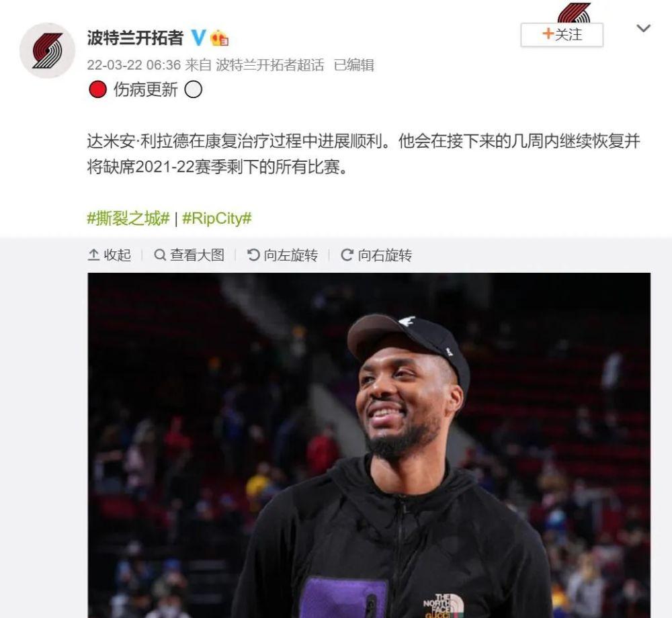
Task: Click the collapse arrow icon beside 收起
Action: pos(93,255)
